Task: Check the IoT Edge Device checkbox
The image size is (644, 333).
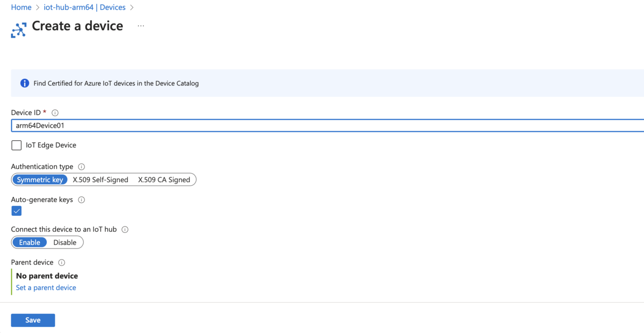Action: tap(17, 145)
